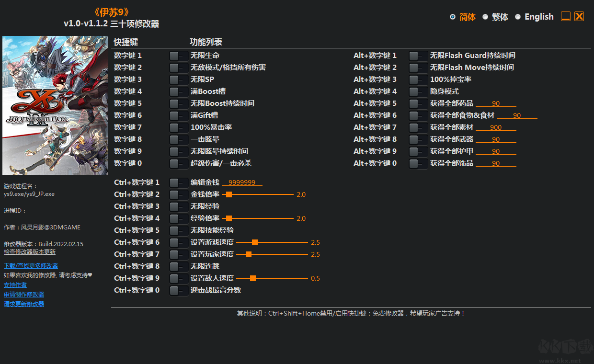Turn on 获得全部护甲 switch

418,152
